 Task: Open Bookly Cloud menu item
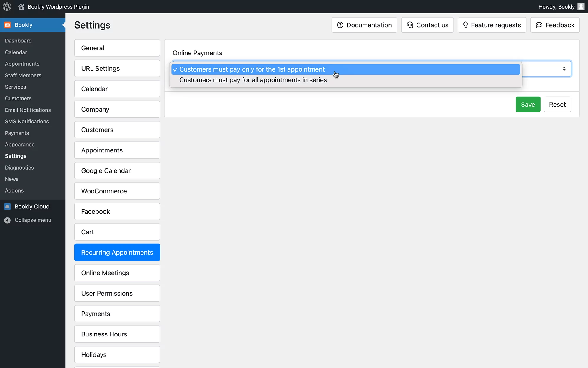32,207
